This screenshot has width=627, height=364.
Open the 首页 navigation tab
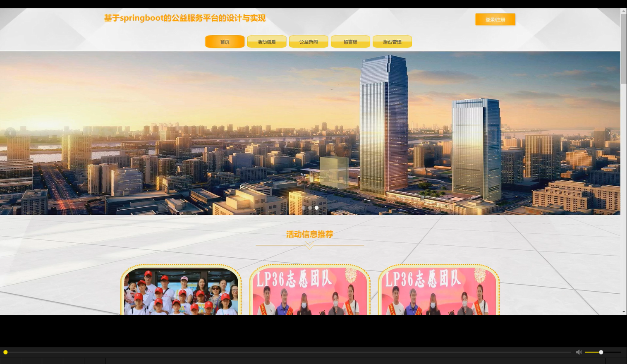(225, 42)
